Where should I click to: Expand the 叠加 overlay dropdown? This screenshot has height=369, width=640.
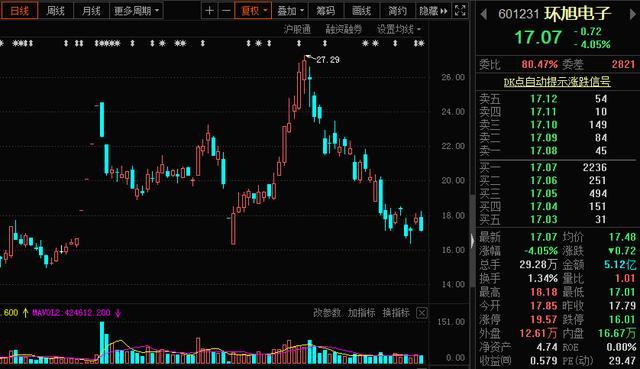[291, 11]
